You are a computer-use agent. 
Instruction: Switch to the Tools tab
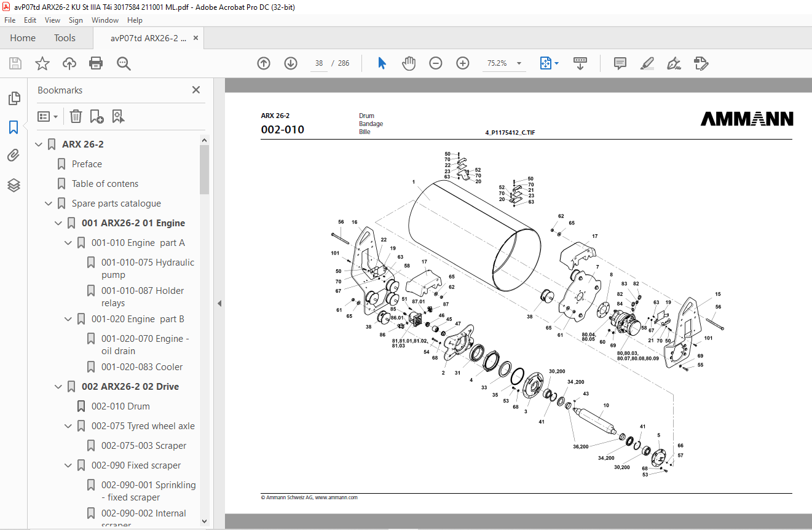(x=65, y=38)
